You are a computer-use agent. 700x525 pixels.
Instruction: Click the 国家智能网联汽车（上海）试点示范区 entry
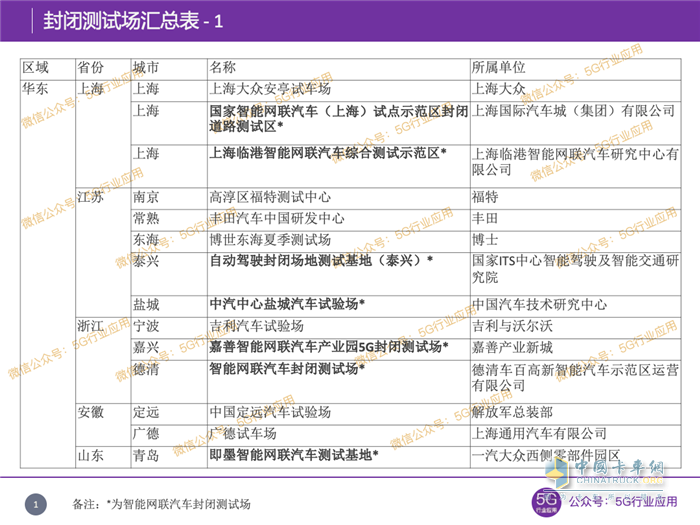coord(339,123)
